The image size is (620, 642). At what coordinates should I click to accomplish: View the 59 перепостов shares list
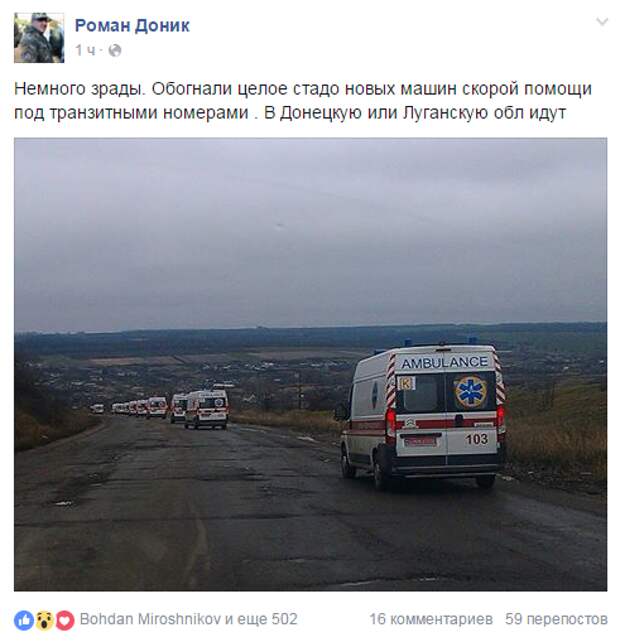tap(556, 619)
